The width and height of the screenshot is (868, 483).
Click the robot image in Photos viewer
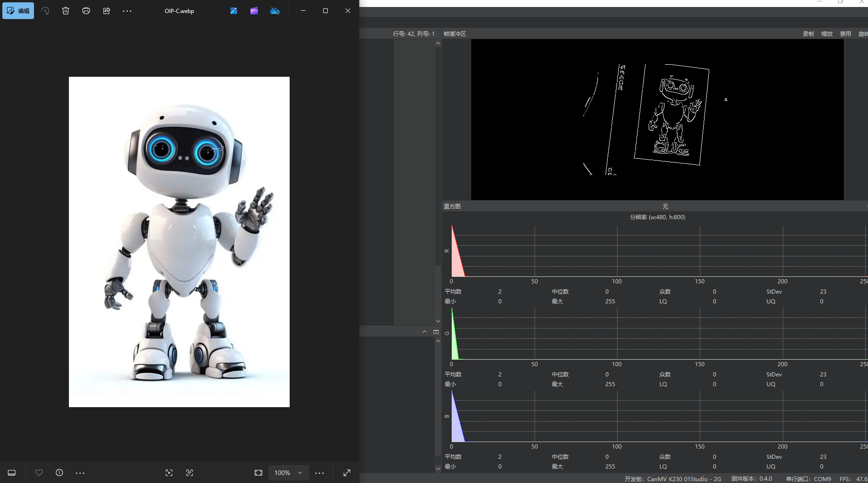(179, 242)
